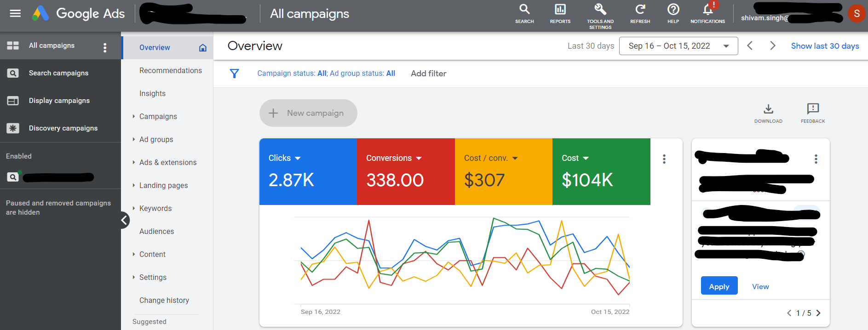
Task: Show previous recommendation card
Action: 789,313
